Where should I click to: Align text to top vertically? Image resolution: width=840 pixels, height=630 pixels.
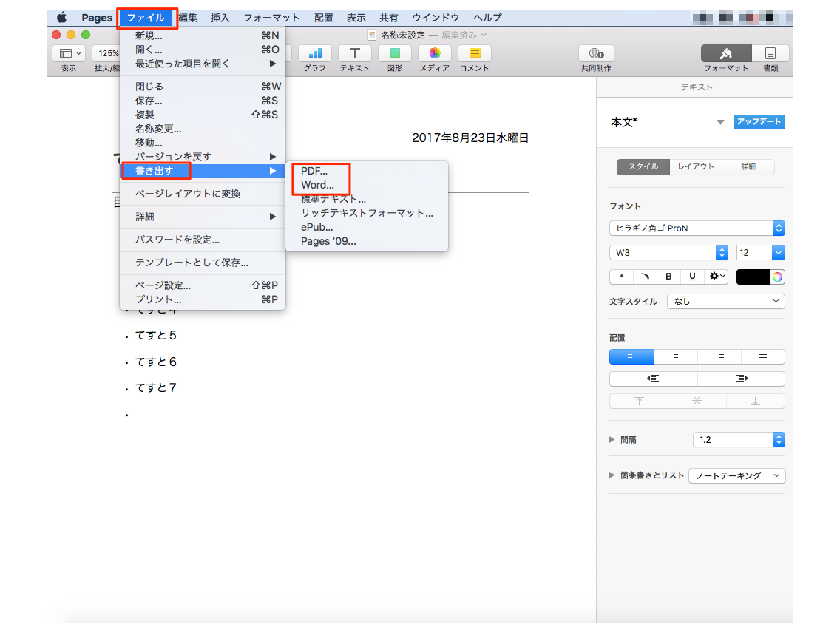[639, 402]
